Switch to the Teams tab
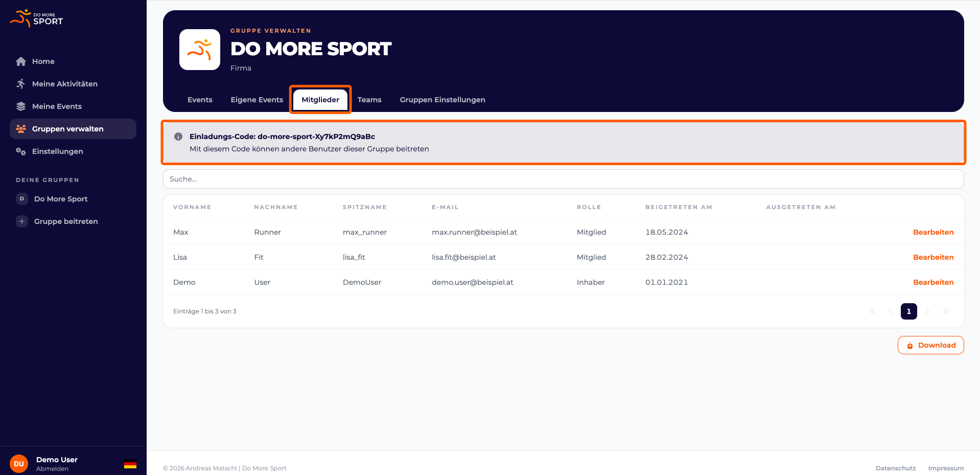Image resolution: width=980 pixels, height=475 pixels. click(369, 100)
